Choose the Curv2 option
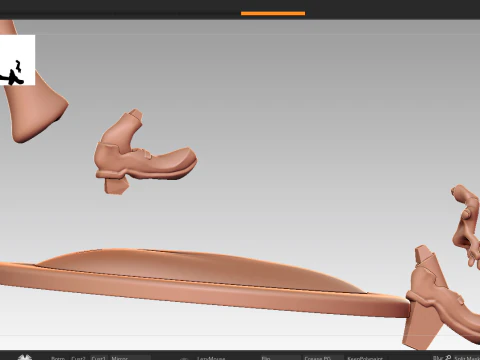 [78, 358]
